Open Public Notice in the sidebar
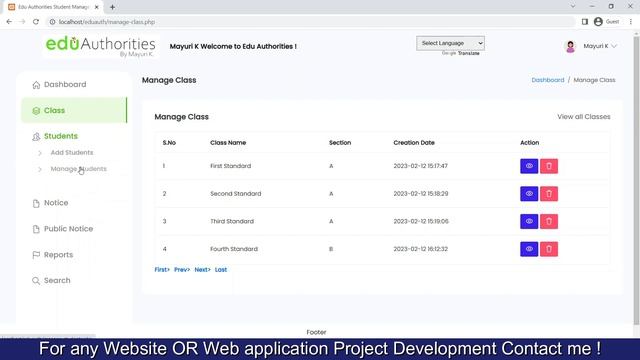This screenshot has height=360, width=640. pos(68,229)
